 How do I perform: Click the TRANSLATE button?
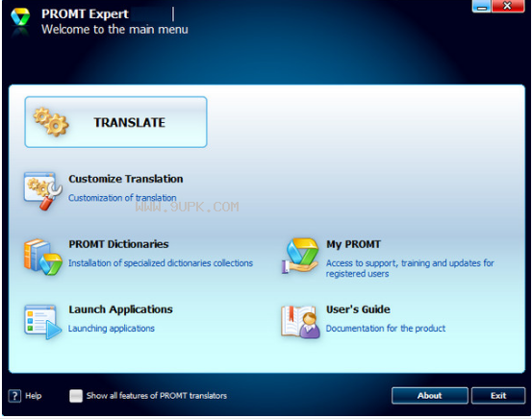coord(115,122)
